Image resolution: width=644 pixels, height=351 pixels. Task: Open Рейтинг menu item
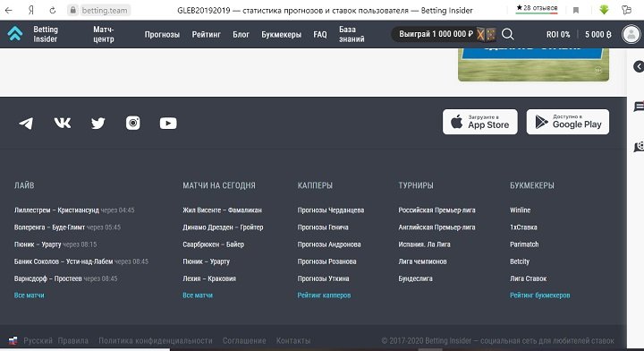pyautogui.click(x=207, y=35)
